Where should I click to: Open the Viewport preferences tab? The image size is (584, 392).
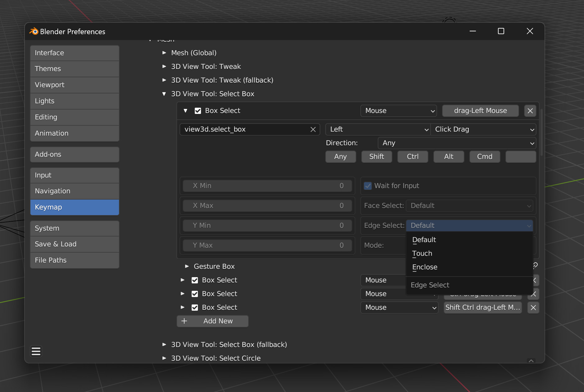click(75, 85)
